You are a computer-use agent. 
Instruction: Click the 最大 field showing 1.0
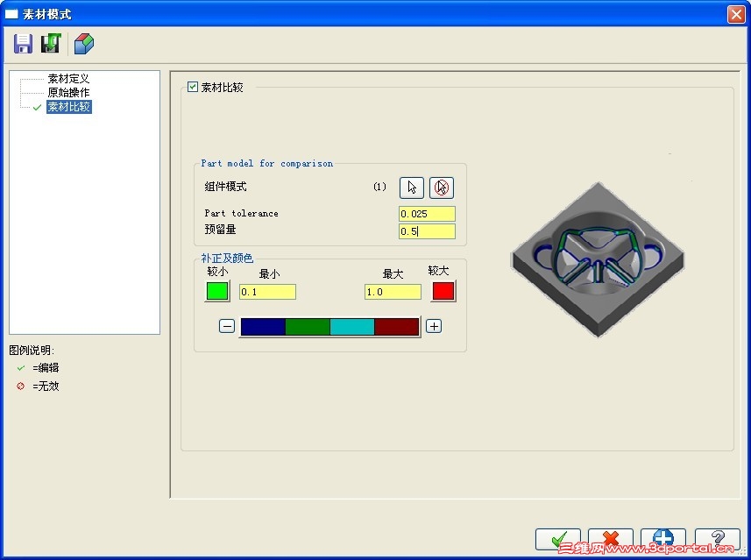click(393, 292)
